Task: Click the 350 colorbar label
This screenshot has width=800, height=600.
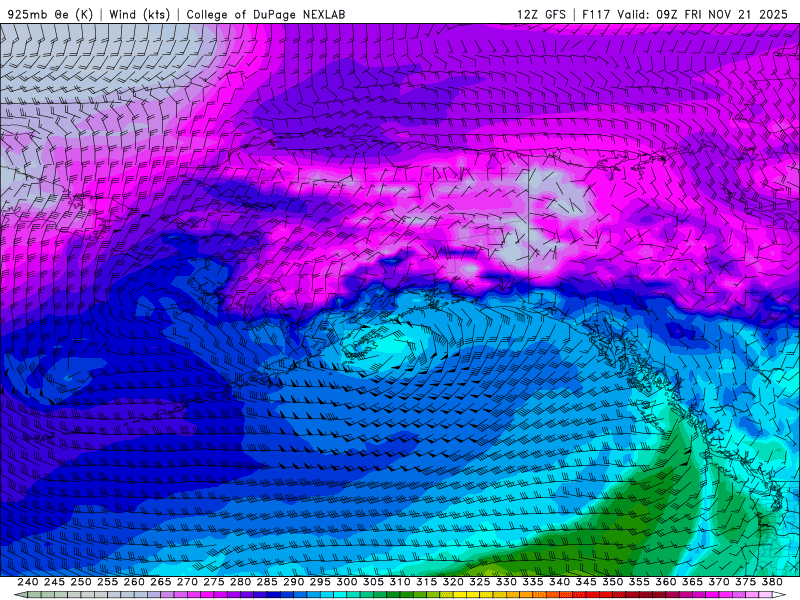Action: (613, 582)
